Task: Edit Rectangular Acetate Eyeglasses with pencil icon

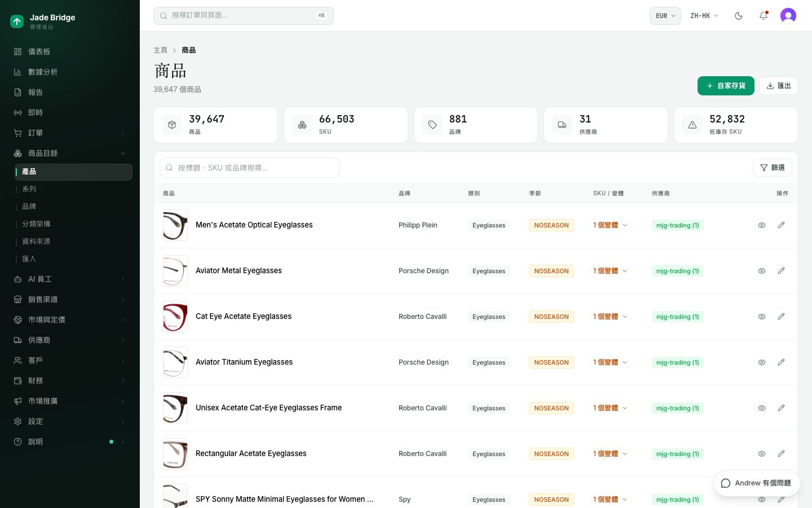Action: [x=781, y=454]
